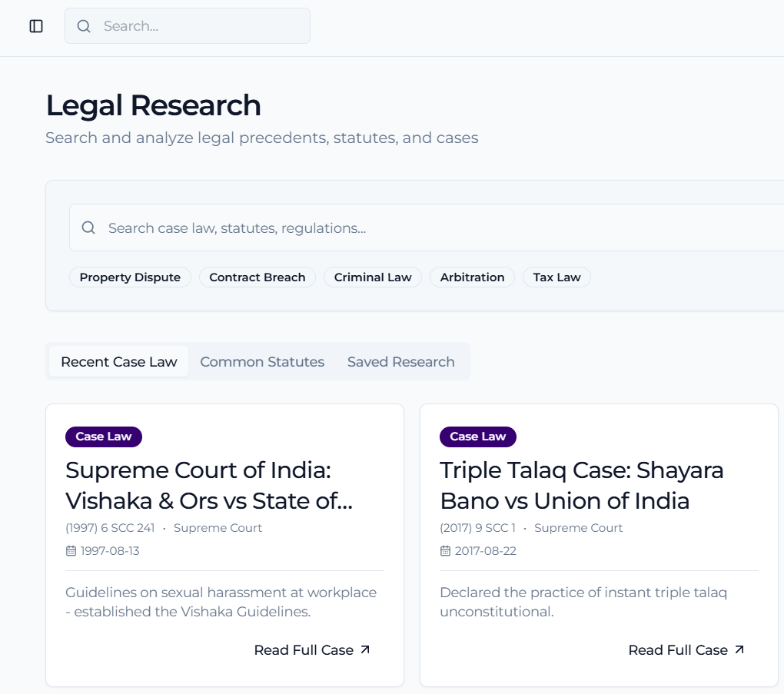The height and width of the screenshot is (694, 784).
Task: Choose the Criminal Law quick filter
Action: (x=373, y=277)
